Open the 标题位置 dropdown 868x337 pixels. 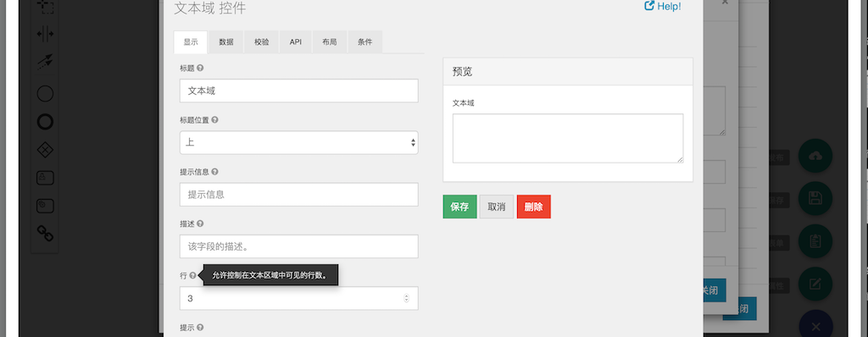(299, 142)
